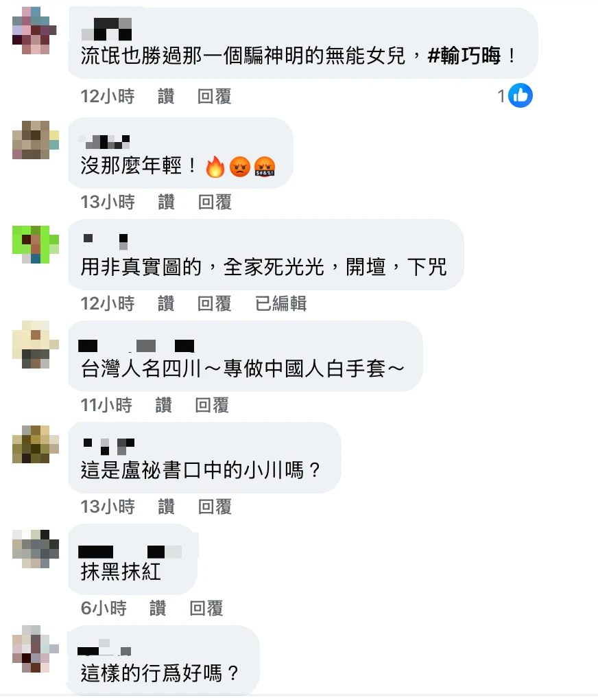Open the #輸巧晦 hashtag link
Viewport: 598px width, 700px height.
(x=464, y=56)
